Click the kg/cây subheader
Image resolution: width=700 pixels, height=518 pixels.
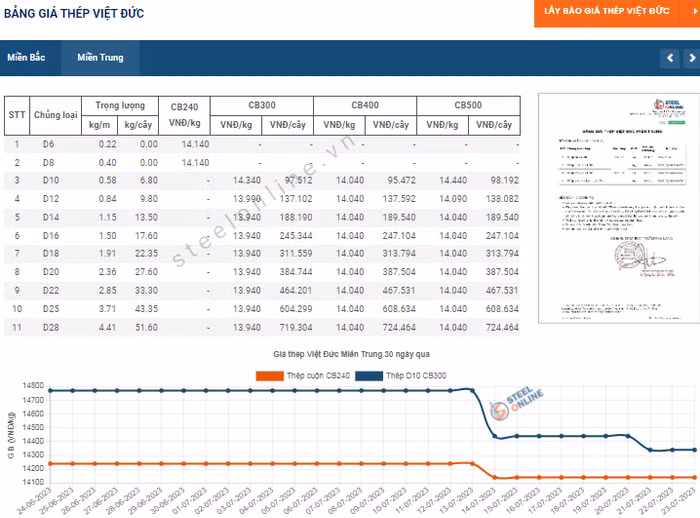point(138,125)
